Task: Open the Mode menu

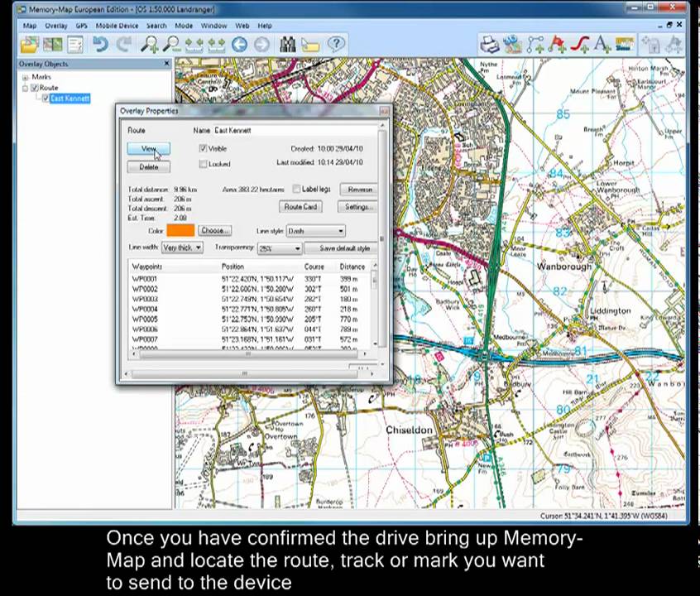Action: click(x=184, y=26)
